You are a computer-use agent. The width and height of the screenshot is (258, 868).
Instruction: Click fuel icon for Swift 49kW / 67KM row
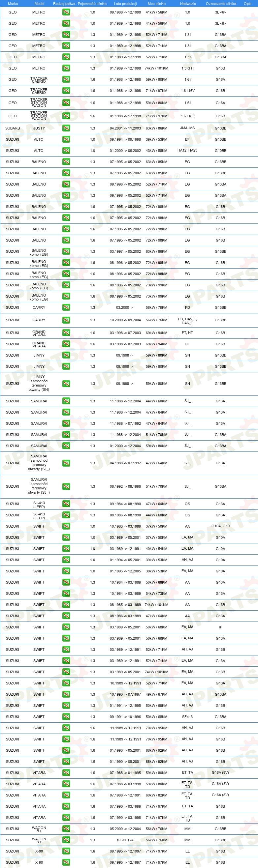(66, 694)
